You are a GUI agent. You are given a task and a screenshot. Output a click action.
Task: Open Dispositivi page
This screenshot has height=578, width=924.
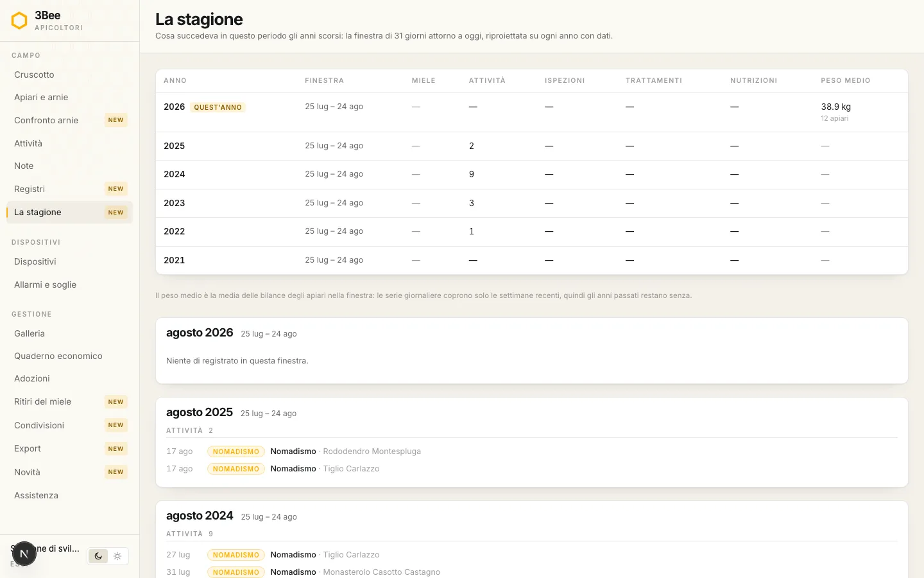pyautogui.click(x=69, y=261)
